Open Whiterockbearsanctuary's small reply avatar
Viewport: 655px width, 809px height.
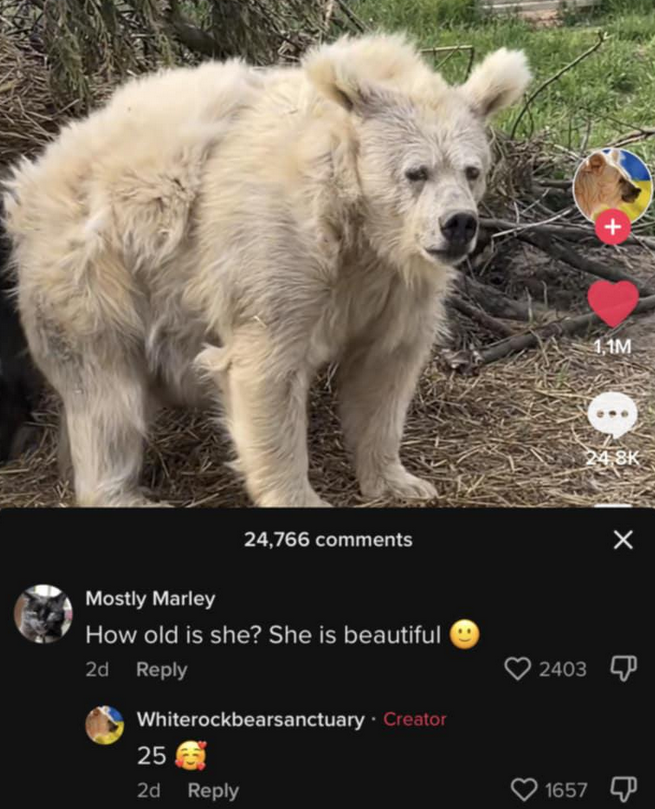[x=105, y=725]
